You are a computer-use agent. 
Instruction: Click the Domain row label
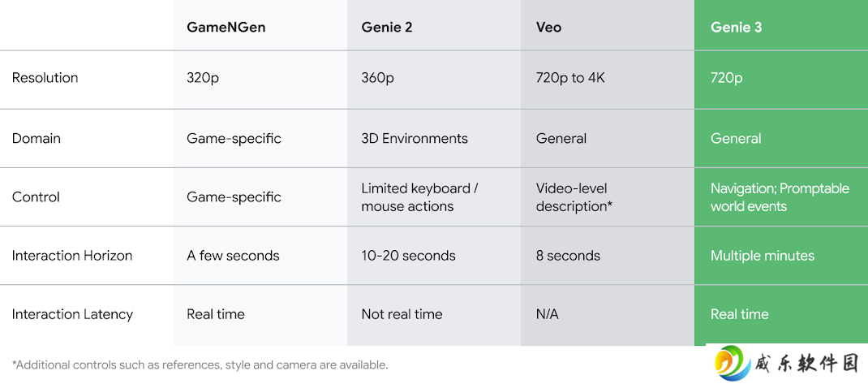pos(36,138)
